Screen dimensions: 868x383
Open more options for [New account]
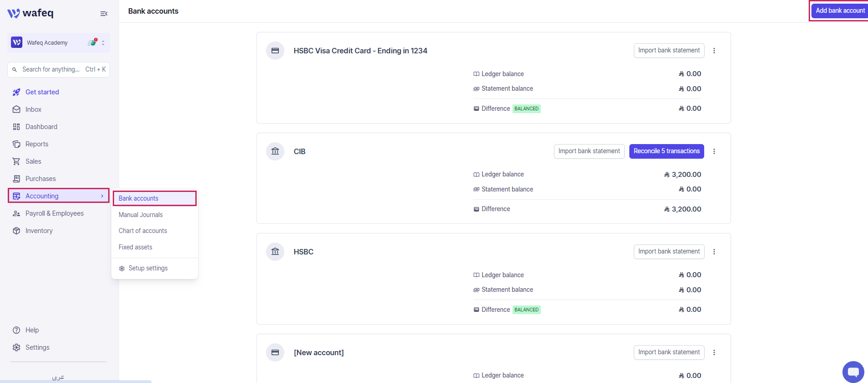714,352
